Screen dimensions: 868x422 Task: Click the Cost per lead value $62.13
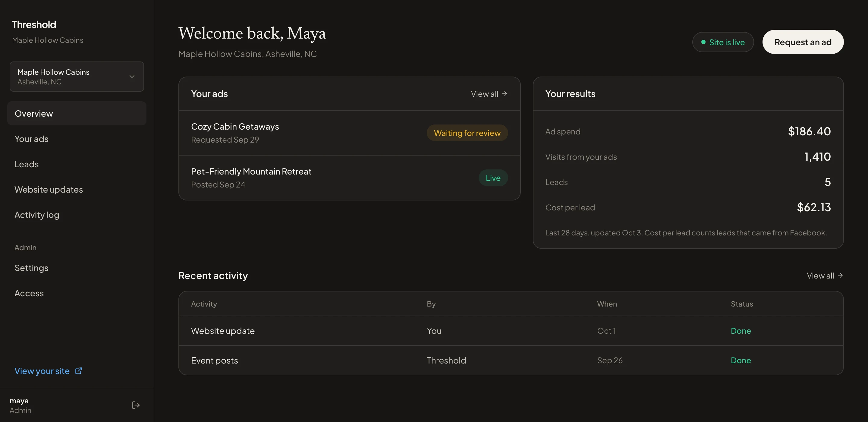tap(814, 207)
